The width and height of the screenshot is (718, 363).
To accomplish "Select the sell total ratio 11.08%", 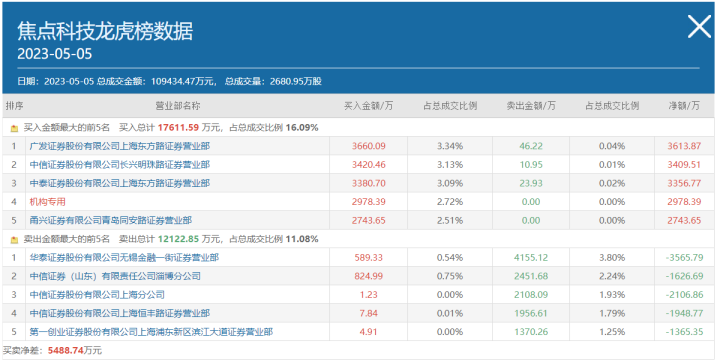I will (x=302, y=239).
